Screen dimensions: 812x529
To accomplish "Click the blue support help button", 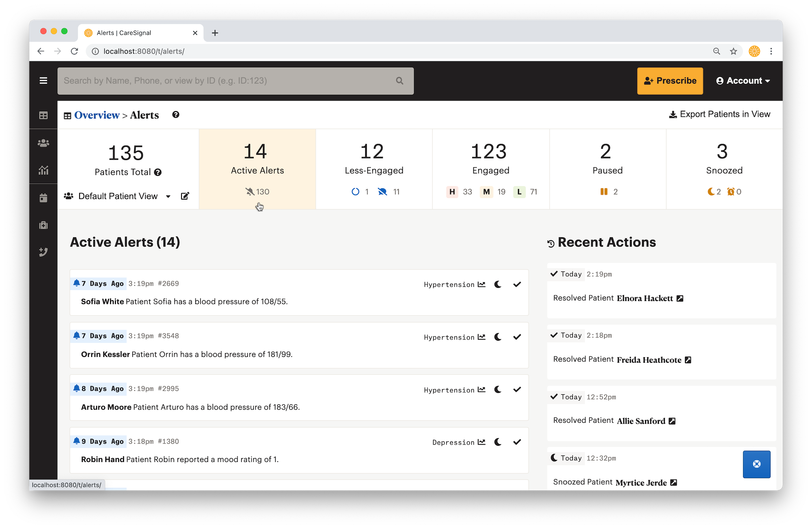I will (757, 464).
